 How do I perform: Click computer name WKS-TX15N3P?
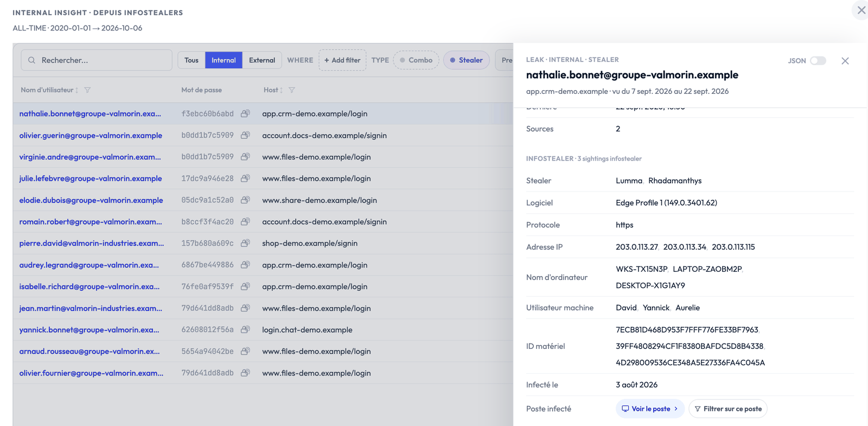coord(641,269)
